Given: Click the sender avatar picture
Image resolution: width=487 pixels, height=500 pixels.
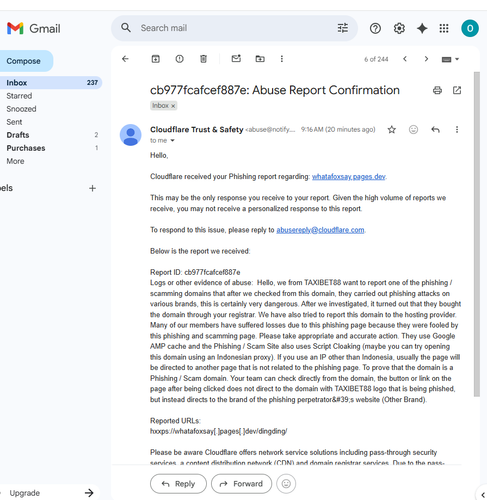Looking at the screenshot, I should coord(131,135).
